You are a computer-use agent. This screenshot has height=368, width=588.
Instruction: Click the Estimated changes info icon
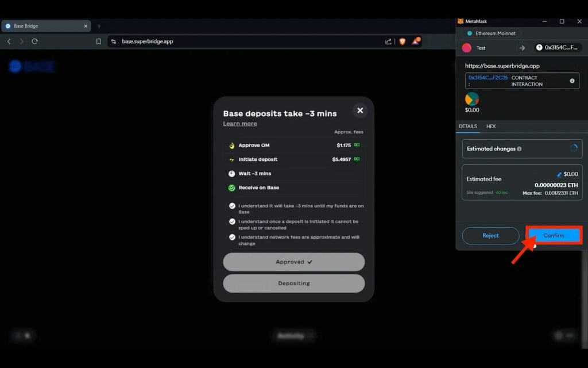coord(519,149)
